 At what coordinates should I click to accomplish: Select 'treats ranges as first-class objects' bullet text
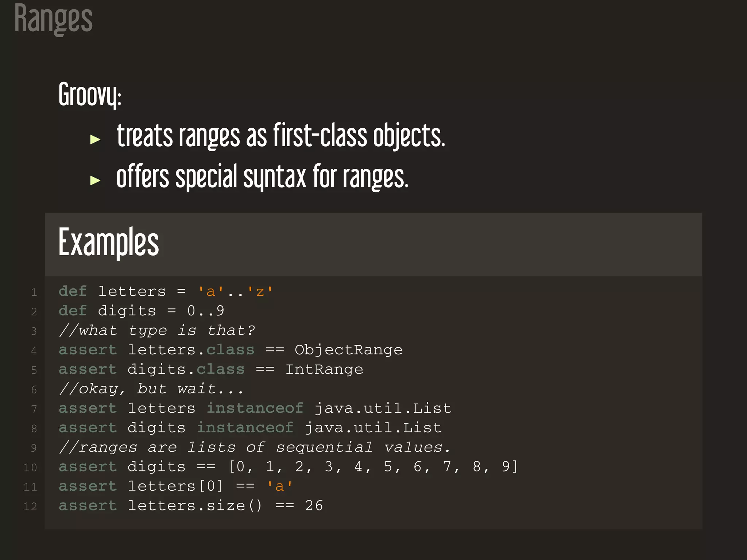pos(280,136)
